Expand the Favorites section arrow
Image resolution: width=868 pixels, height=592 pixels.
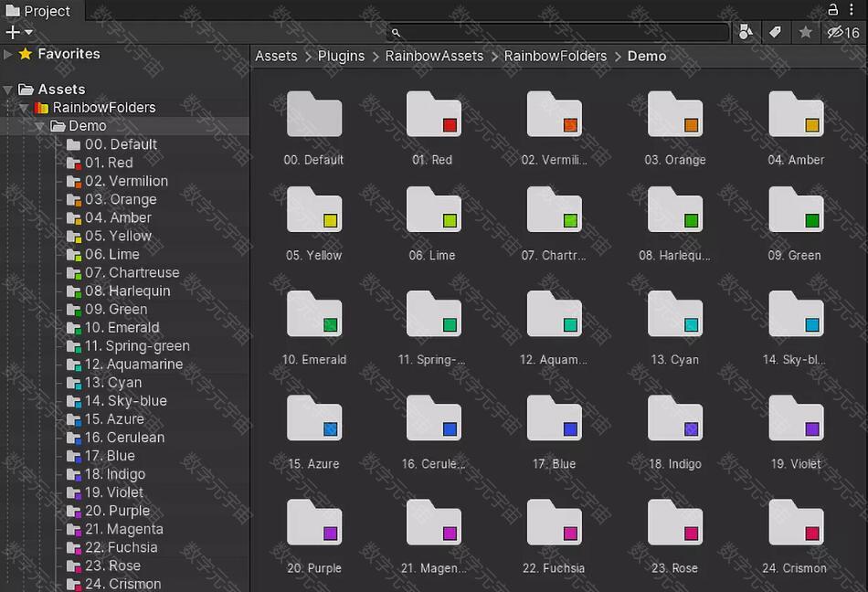point(9,54)
